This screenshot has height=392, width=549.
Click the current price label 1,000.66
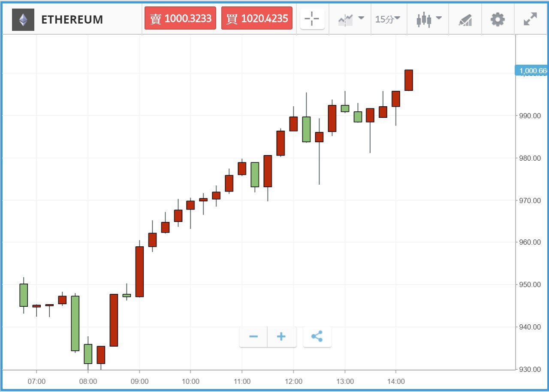click(531, 71)
